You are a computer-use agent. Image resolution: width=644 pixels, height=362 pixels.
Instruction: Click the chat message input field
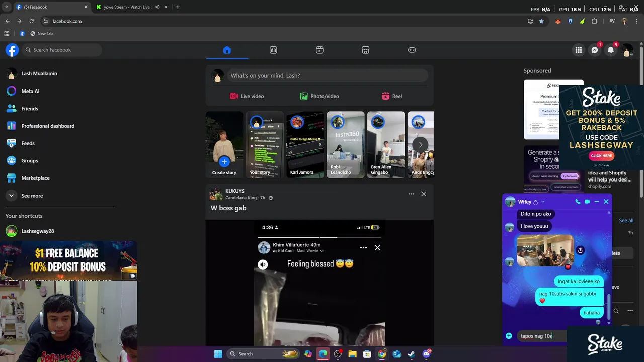point(542,336)
